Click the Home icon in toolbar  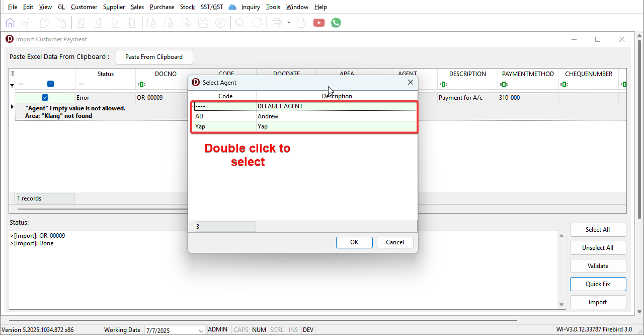point(10,23)
